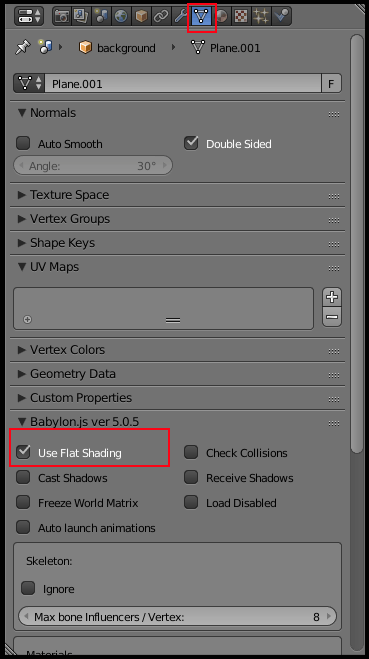Open the Constraints chain-link tab

point(161,16)
